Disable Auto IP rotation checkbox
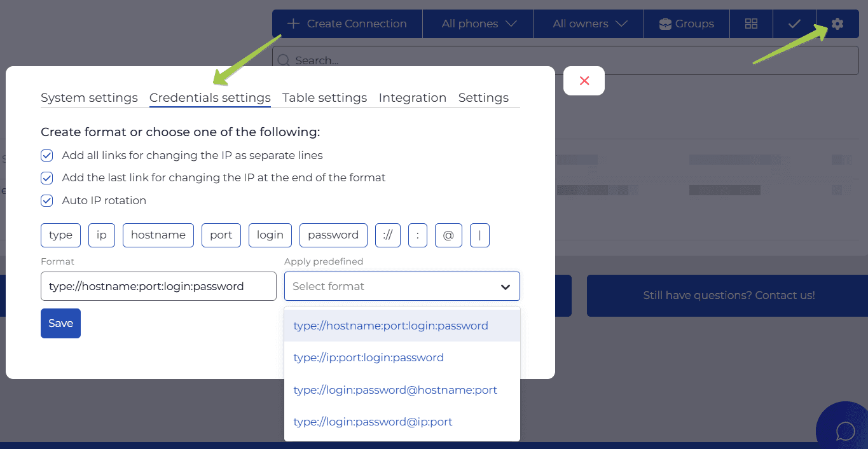Image resolution: width=868 pixels, height=449 pixels. (x=47, y=201)
